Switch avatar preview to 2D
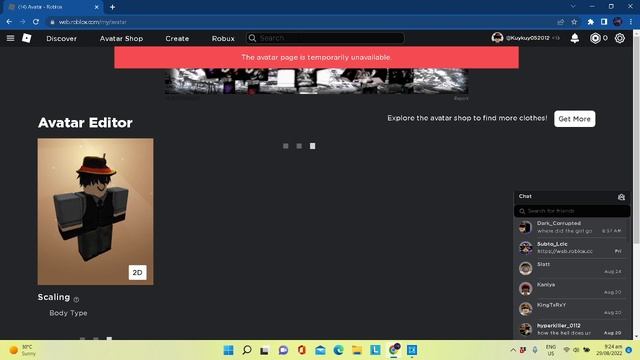 pyautogui.click(x=138, y=272)
